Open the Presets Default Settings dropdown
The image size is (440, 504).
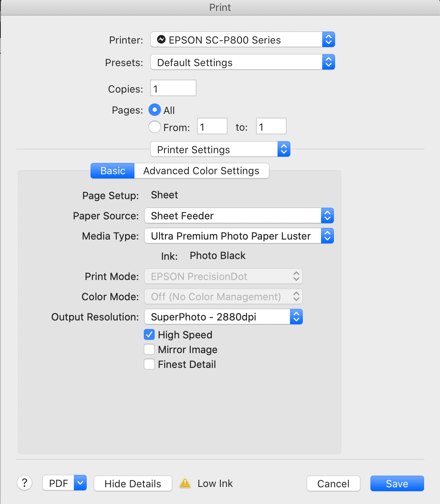[243, 62]
